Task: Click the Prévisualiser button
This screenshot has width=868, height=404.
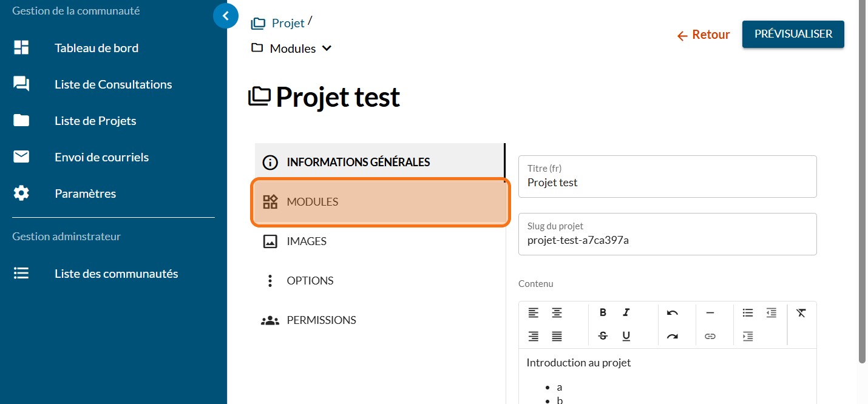Action: pos(793,34)
